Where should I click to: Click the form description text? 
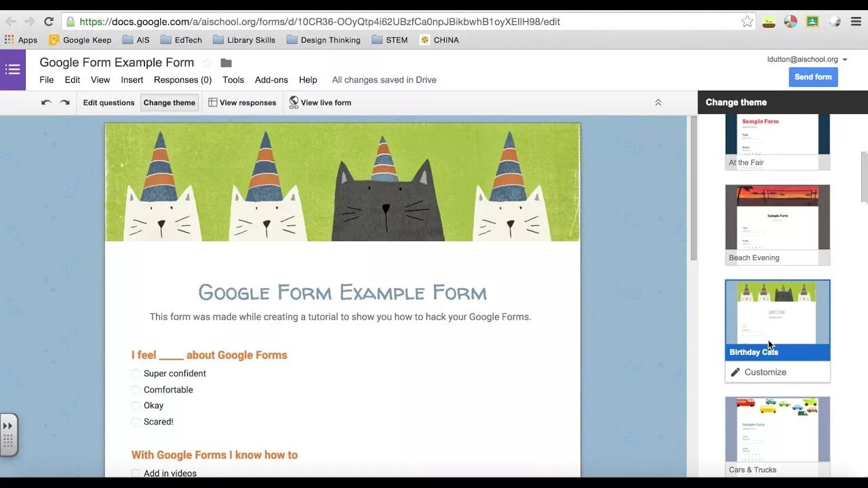(340, 317)
